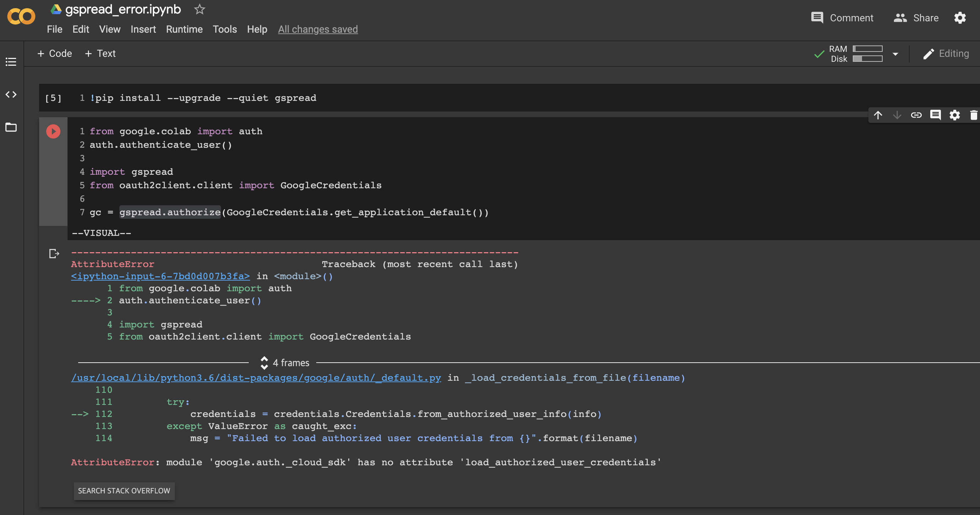
Task: Open the Runtime menu
Action: click(x=184, y=29)
